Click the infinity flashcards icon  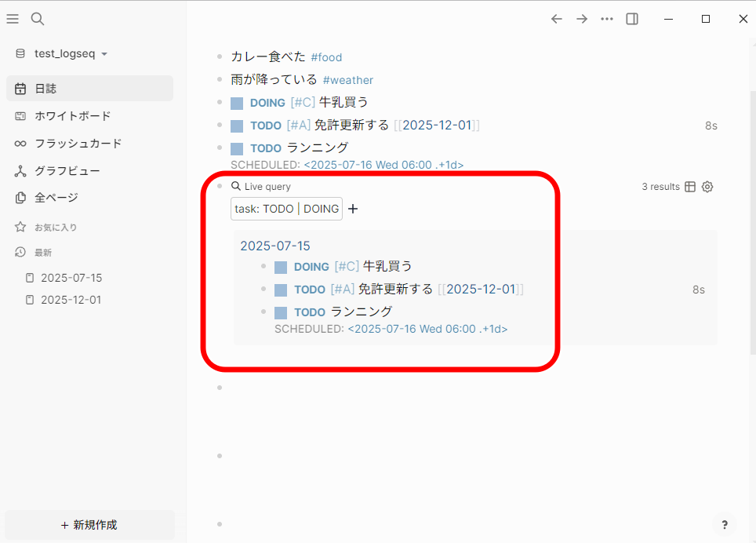(x=20, y=144)
